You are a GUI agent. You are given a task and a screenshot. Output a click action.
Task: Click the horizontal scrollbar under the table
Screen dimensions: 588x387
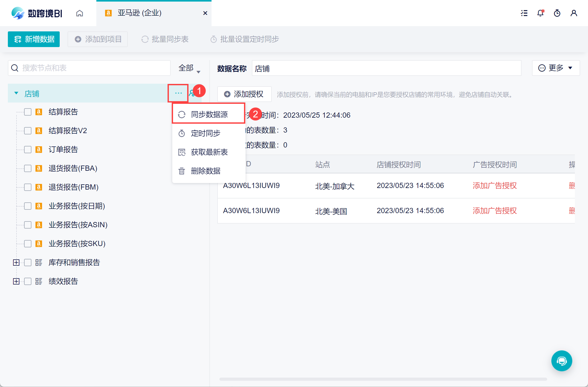tap(383, 379)
